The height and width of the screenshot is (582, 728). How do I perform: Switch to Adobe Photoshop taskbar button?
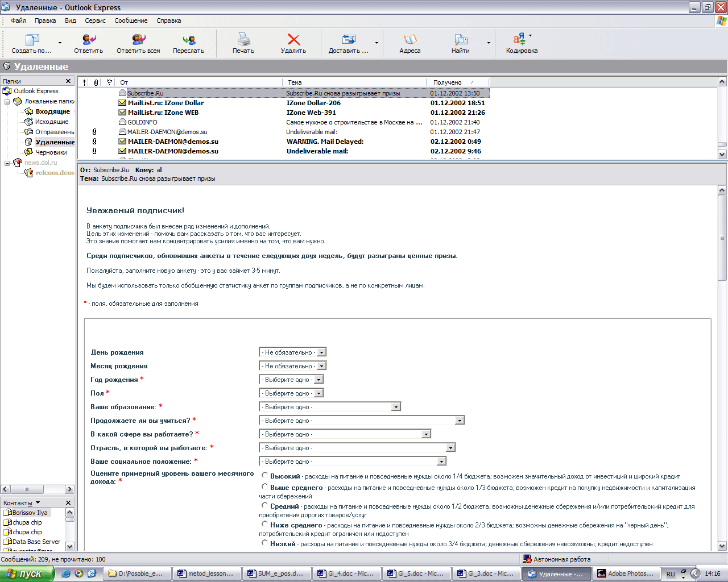tap(627, 573)
